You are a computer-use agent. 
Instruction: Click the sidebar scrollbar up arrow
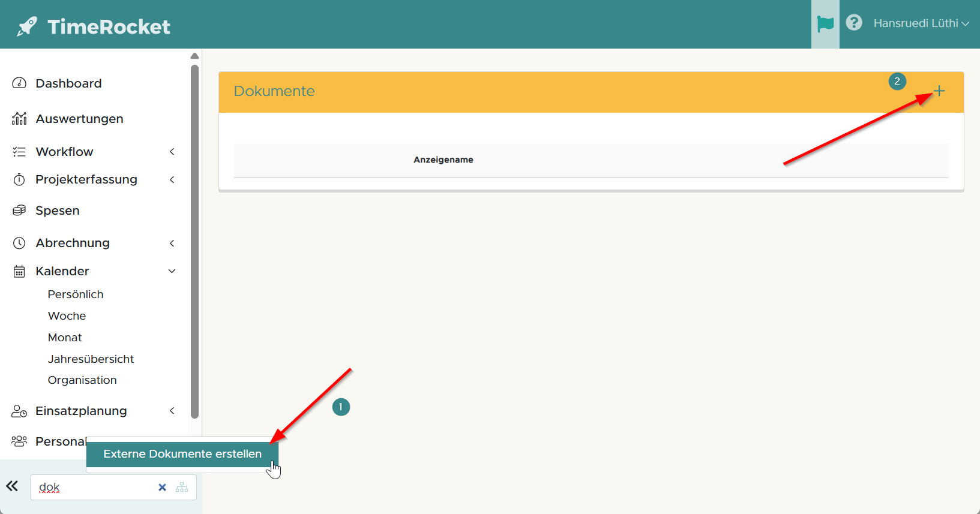tap(194, 56)
